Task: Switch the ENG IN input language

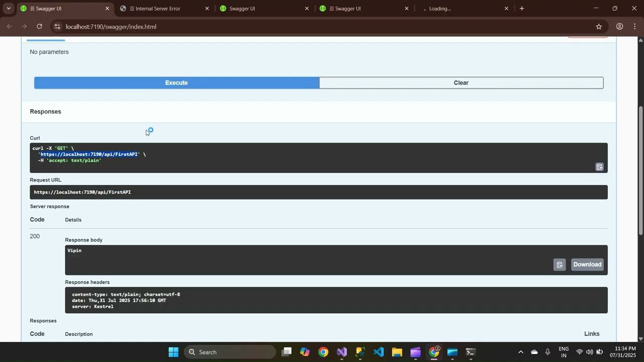Action: [563, 352]
